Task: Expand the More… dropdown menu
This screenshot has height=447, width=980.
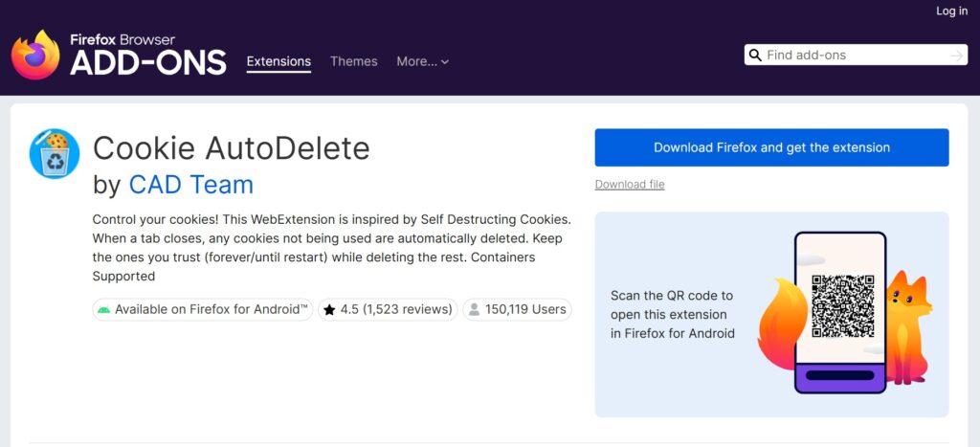Action: (x=422, y=61)
